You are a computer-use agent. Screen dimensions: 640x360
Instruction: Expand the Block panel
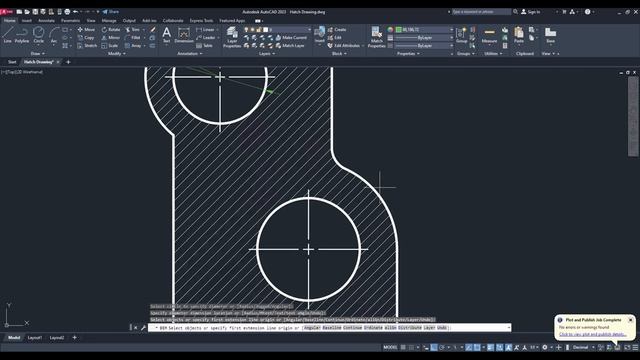coord(339,53)
